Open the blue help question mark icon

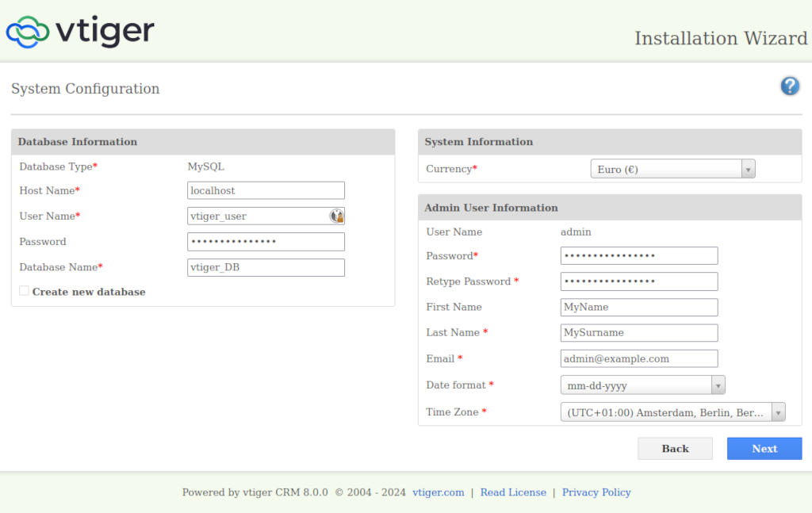[x=790, y=86]
